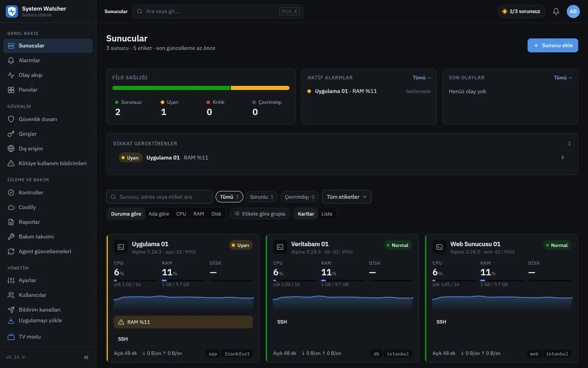Open Bakım takvimi in the sidebar
Screen dimensions: 588x368
pyautogui.click(x=48, y=237)
